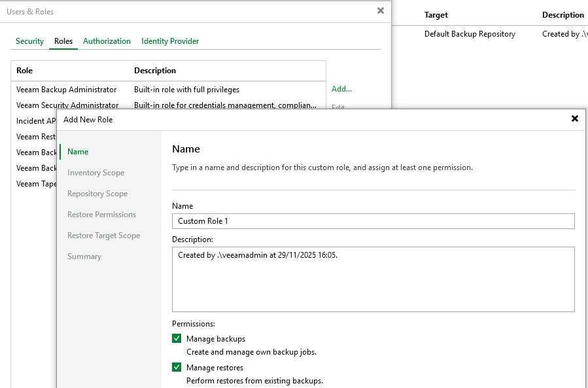Open the Summary step in wizard

tap(84, 256)
